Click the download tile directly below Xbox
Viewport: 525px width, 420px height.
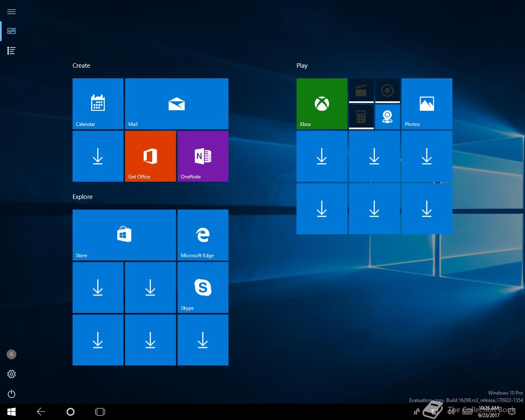[x=322, y=156]
